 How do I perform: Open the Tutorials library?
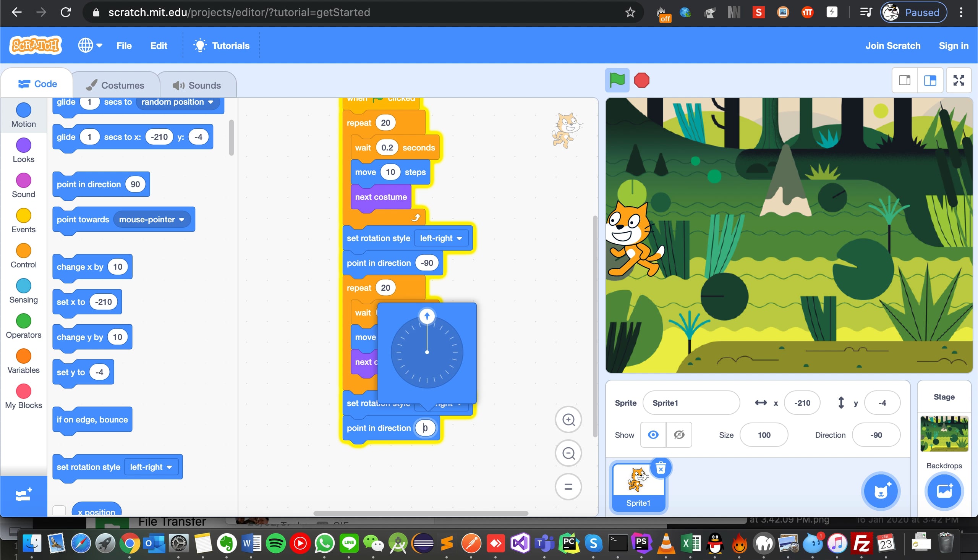point(222,45)
